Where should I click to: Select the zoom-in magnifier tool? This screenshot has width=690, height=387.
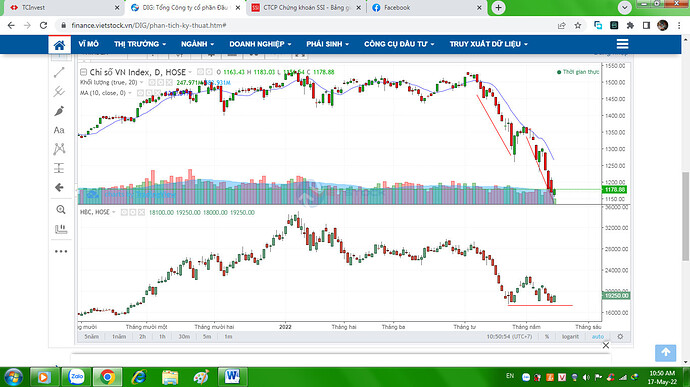(x=61, y=210)
